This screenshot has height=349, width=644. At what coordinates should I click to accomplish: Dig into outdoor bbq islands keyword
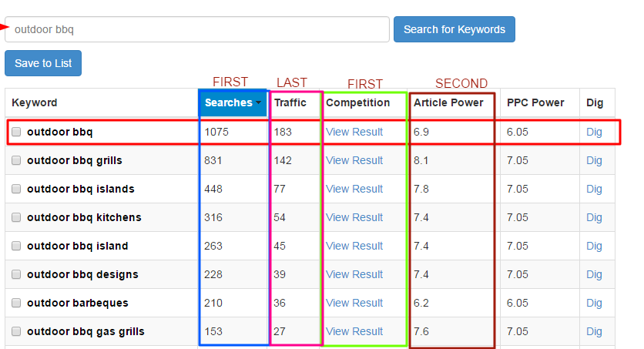click(x=594, y=189)
